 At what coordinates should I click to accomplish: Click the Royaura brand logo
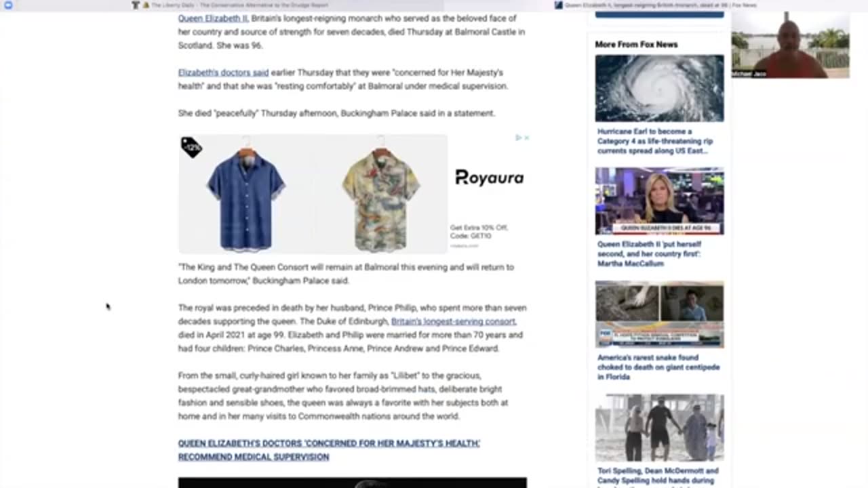point(489,178)
